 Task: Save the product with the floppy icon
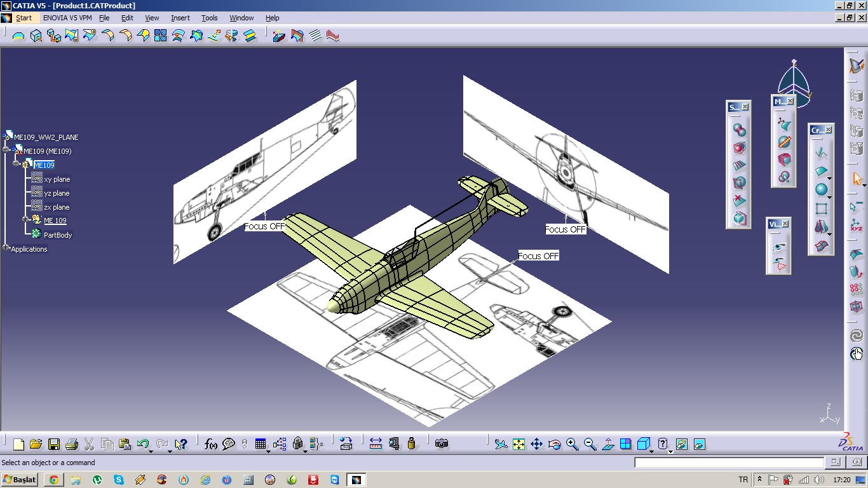coord(54,444)
